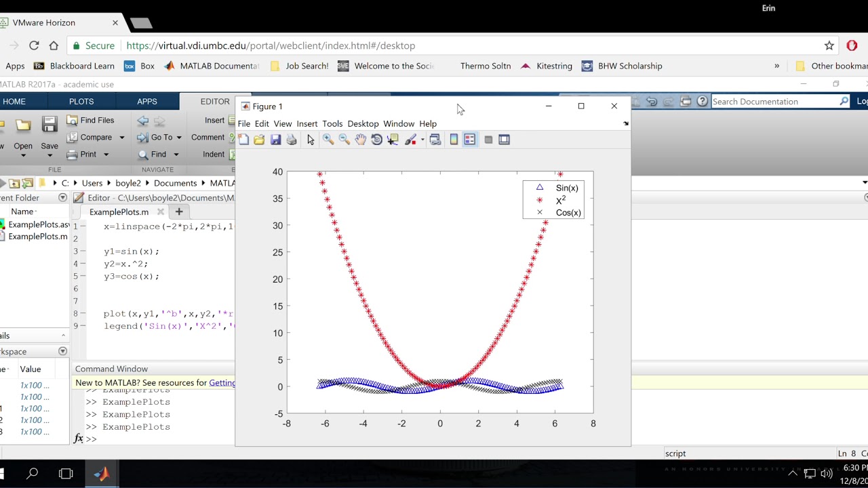This screenshot has height=488, width=868.
Task: Click the dock figure arrow icon
Action: pyautogui.click(x=625, y=123)
